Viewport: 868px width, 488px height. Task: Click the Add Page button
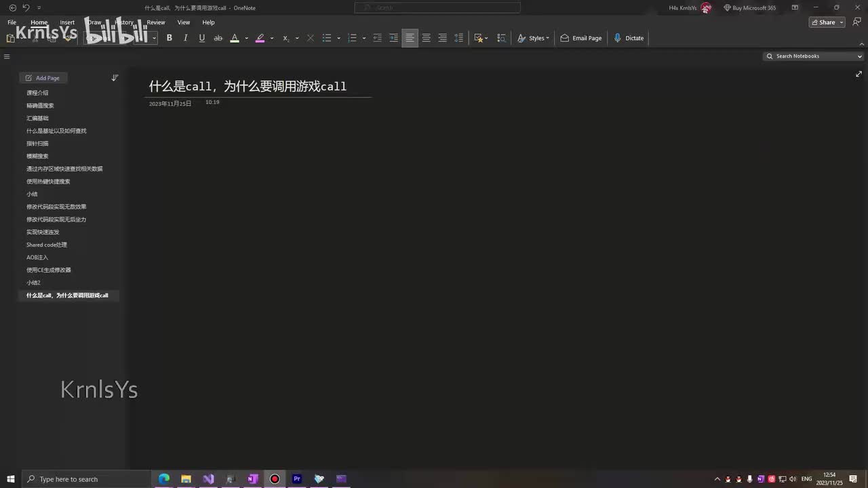pos(43,78)
